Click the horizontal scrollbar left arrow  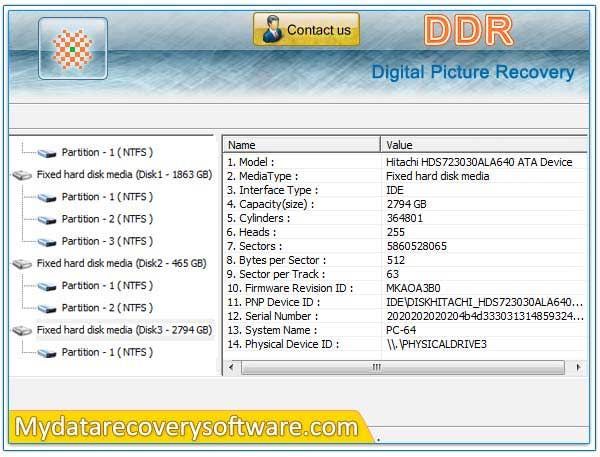[x=229, y=367]
